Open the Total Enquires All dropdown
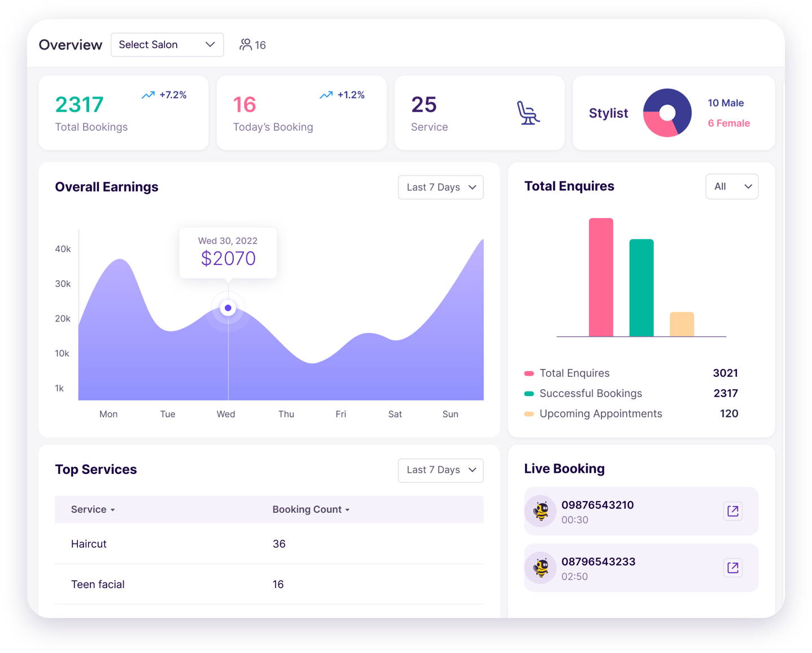Viewport: 812px width, 653px height. [732, 186]
